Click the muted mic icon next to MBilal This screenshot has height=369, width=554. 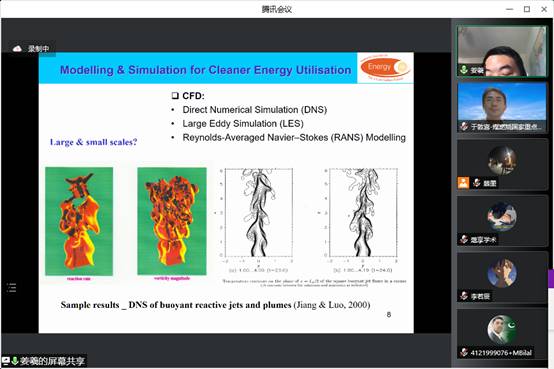[x=464, y=352]
